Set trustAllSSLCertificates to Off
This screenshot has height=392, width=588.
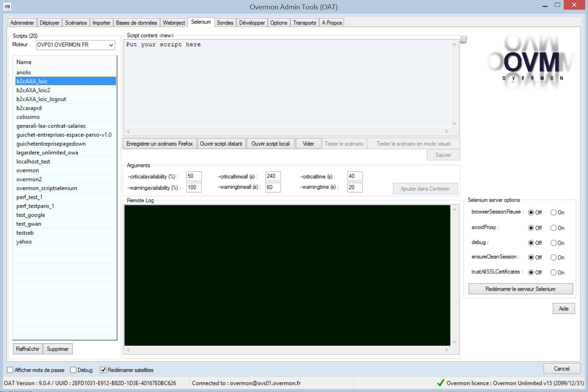click(x=531, y=272)
